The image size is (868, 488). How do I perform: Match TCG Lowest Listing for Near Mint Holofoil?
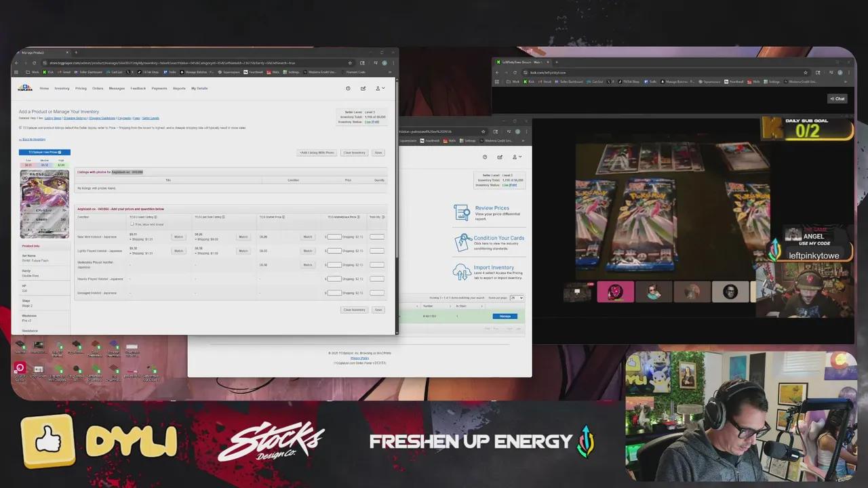pyautogui.click(x=178, y=237)
